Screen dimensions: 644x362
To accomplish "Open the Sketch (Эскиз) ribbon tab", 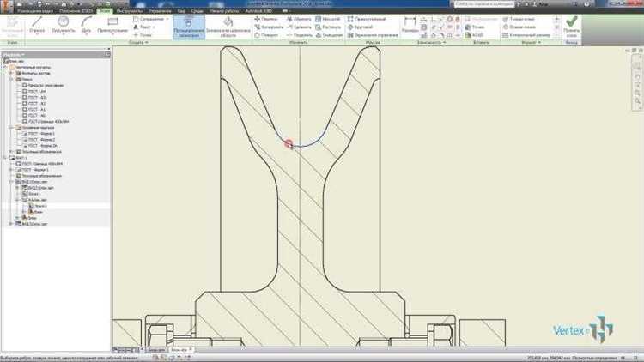I will tap(104, 9).
